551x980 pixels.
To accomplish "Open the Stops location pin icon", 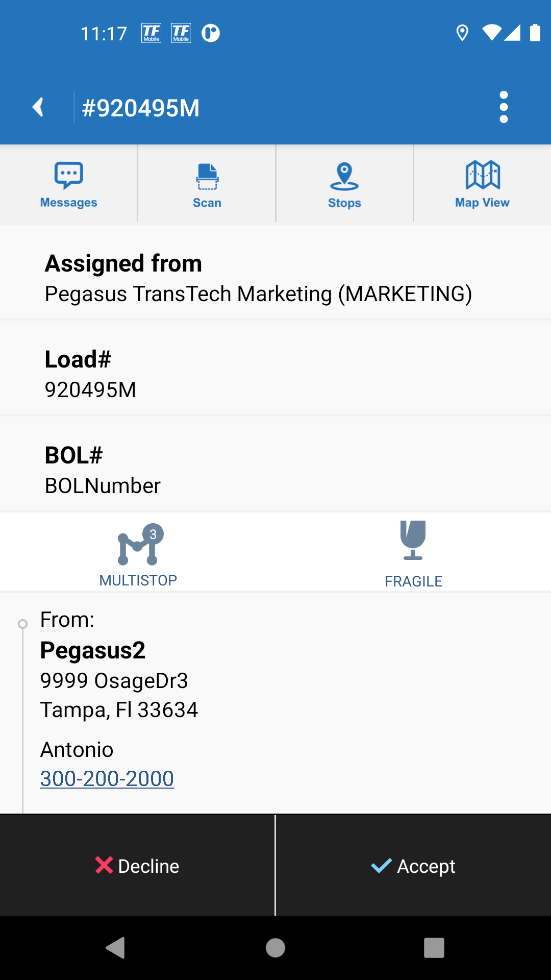I will (x=344, y=176).
